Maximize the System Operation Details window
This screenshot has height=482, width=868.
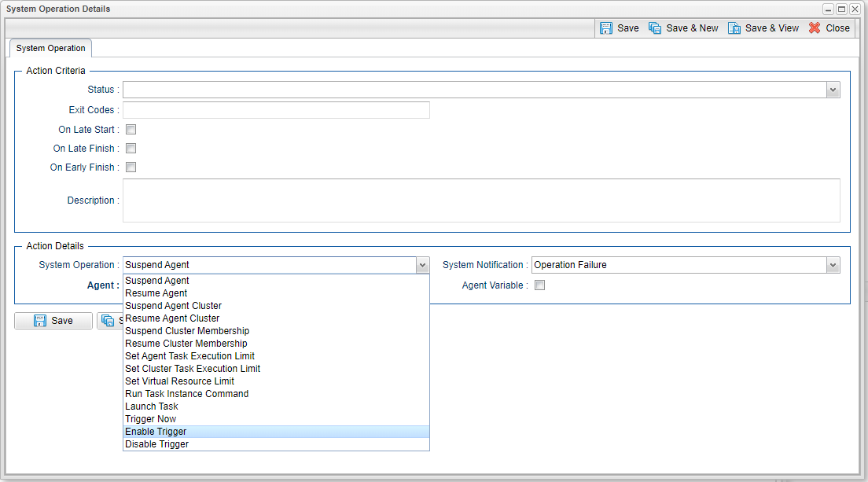(841, 9)
